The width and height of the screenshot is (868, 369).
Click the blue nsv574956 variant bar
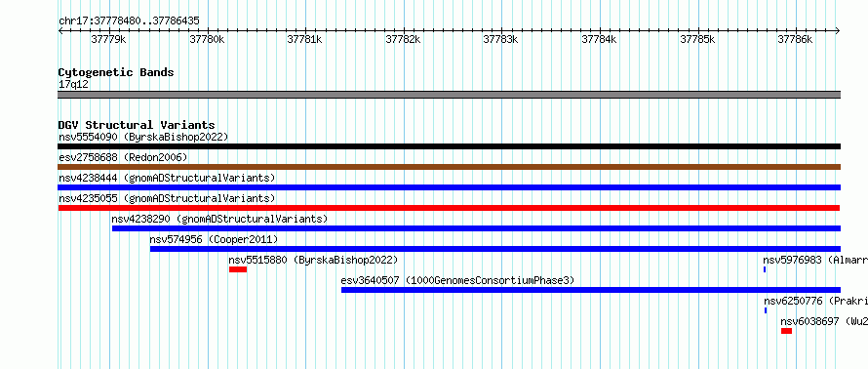[x=495, y=249]
